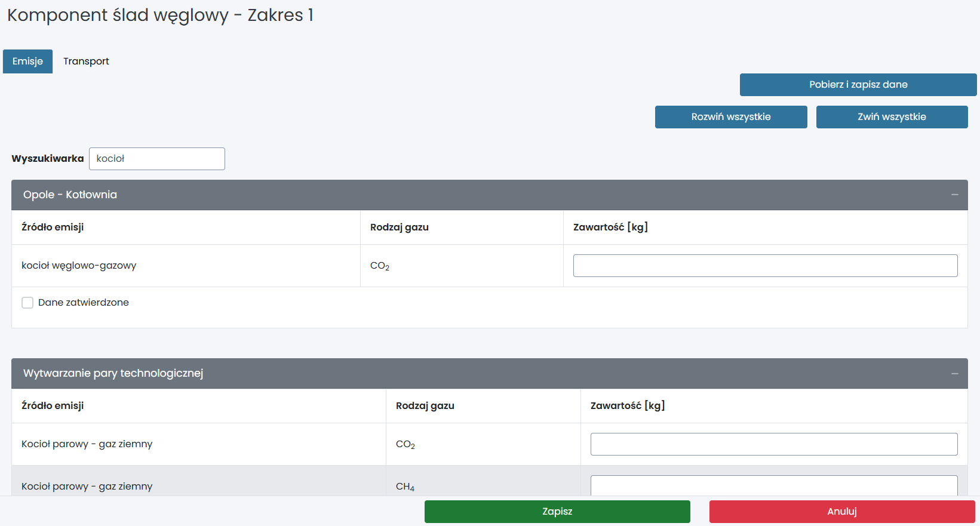Collapse all sections with Zwiń wszystkie
The width and height of the screenshot is (980, 526).
891,117
